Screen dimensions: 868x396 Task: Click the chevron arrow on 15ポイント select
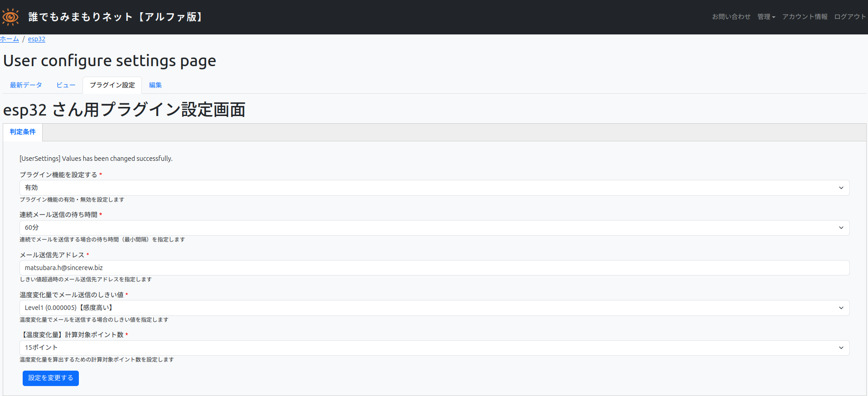841,348
